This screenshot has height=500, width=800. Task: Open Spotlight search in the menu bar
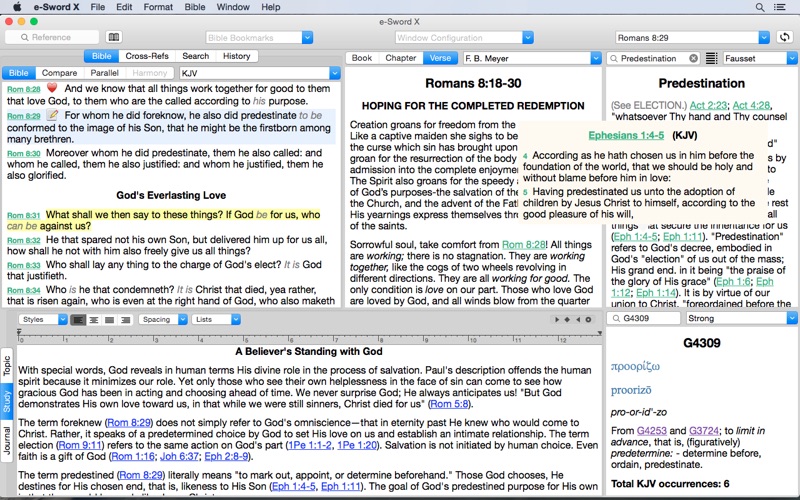[760, 7]
